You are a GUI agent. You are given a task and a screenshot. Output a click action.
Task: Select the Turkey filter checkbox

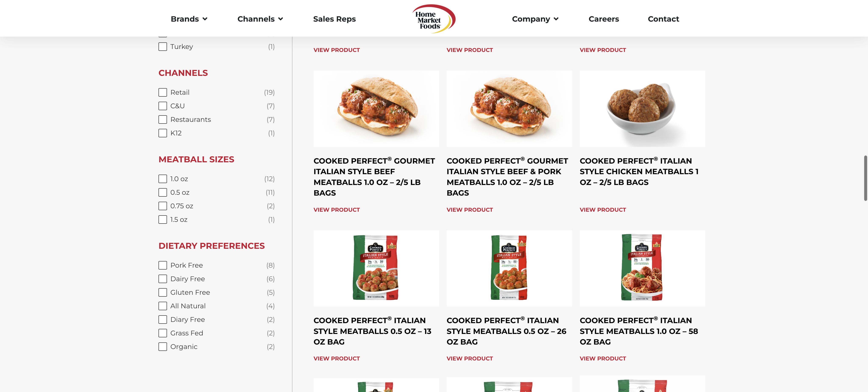(x=163, y=47)
